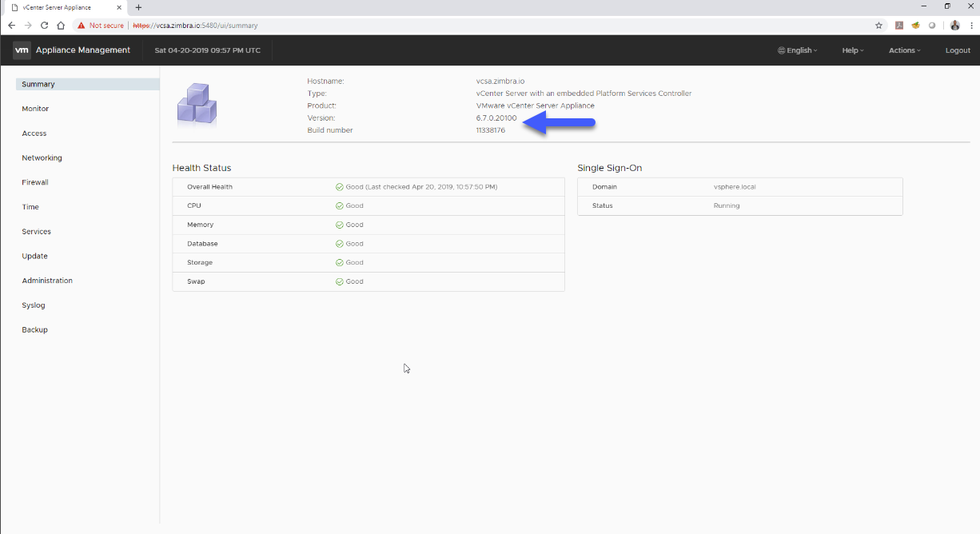Click the Health Status heading
This screenshot has height=534, width=980.
point(202,168)
